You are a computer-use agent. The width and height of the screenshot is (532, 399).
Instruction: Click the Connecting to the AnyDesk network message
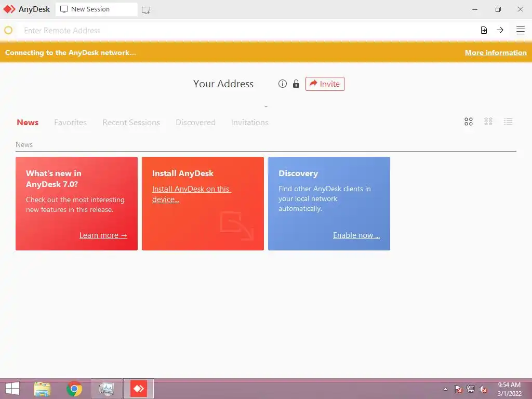pos(70,52)
